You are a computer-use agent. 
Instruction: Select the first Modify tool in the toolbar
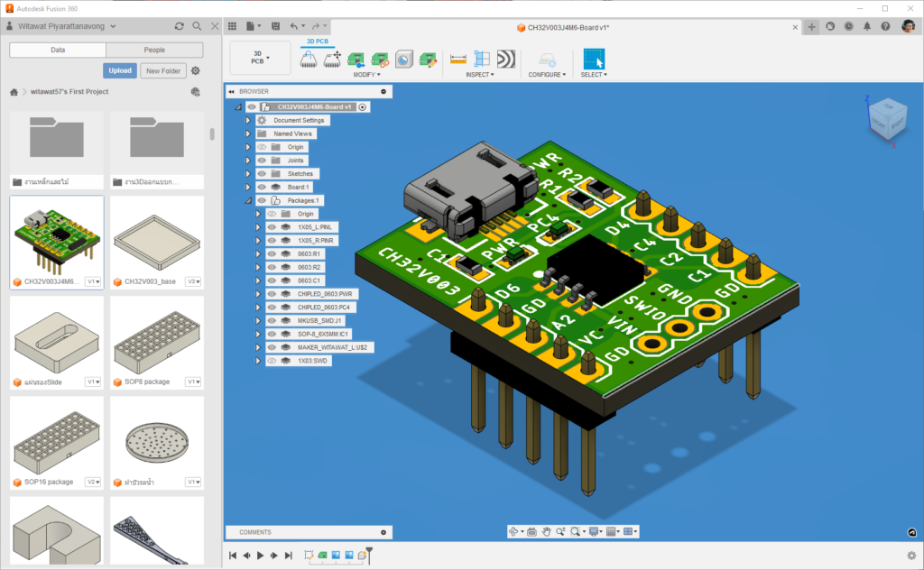coord(356,59)
